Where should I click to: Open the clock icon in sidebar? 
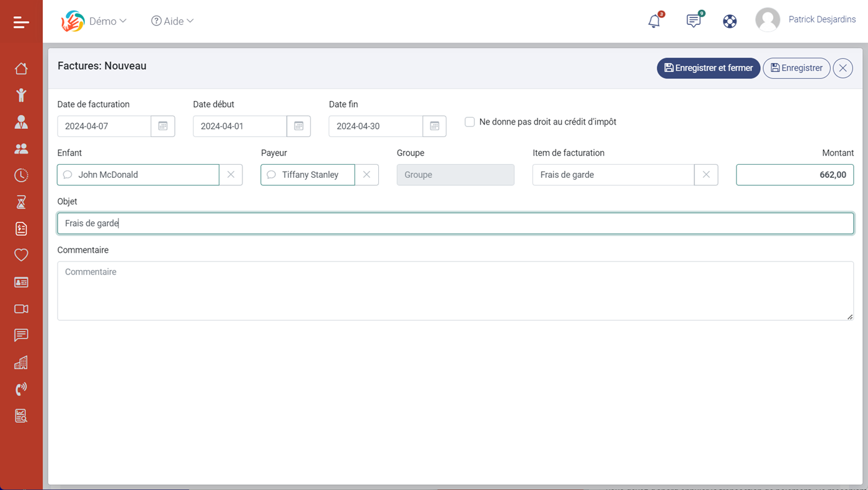[x=21, y=175]
